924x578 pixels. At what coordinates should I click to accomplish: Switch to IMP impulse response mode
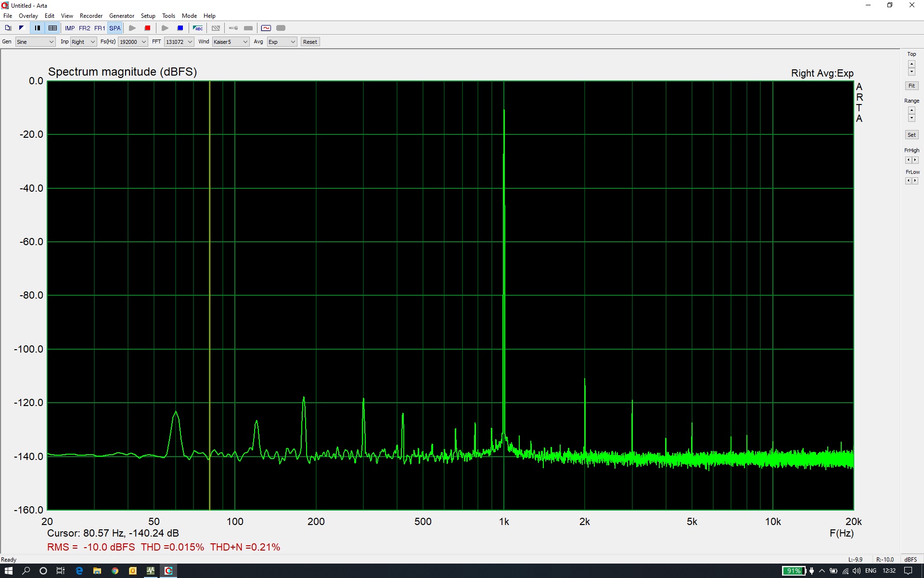point(70,28)
